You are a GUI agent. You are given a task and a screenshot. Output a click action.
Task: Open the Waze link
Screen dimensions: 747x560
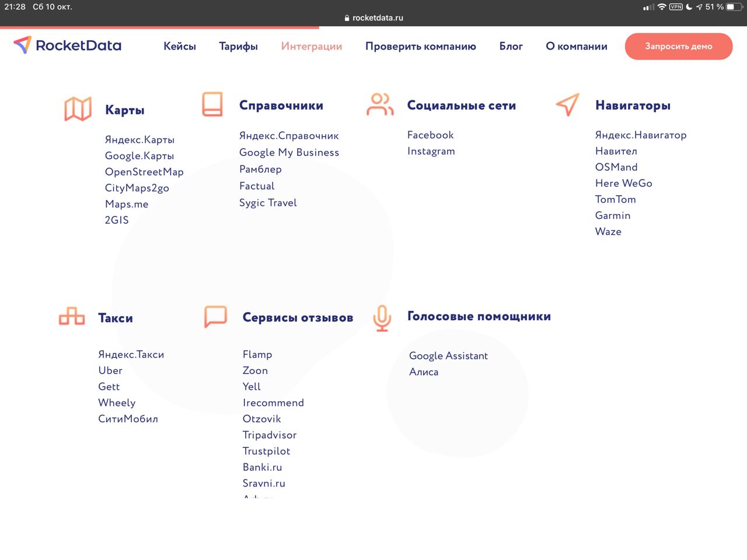[608, 232]
